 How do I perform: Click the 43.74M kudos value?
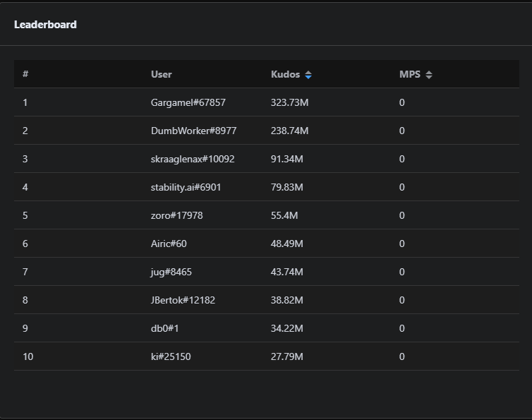[x=286, y=272]
